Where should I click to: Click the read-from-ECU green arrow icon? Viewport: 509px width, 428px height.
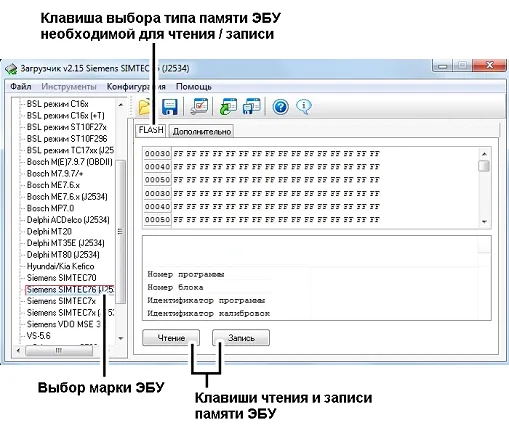[228, 107]
